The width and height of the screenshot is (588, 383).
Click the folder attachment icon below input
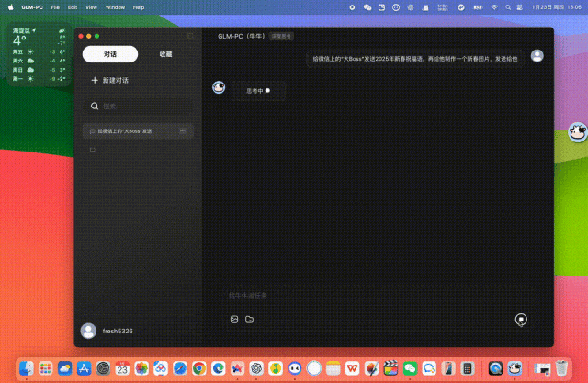point(250,320)
